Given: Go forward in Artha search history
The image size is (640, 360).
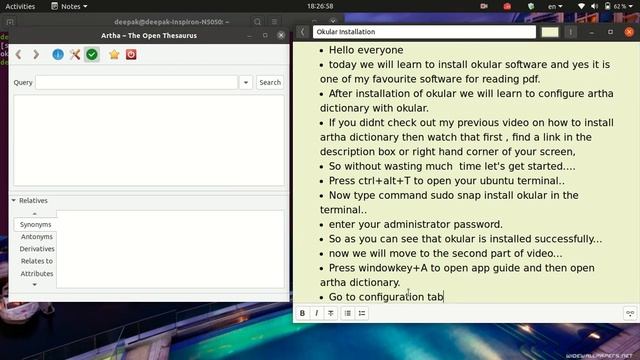Looking at the screenshot, I should [36, 54].
